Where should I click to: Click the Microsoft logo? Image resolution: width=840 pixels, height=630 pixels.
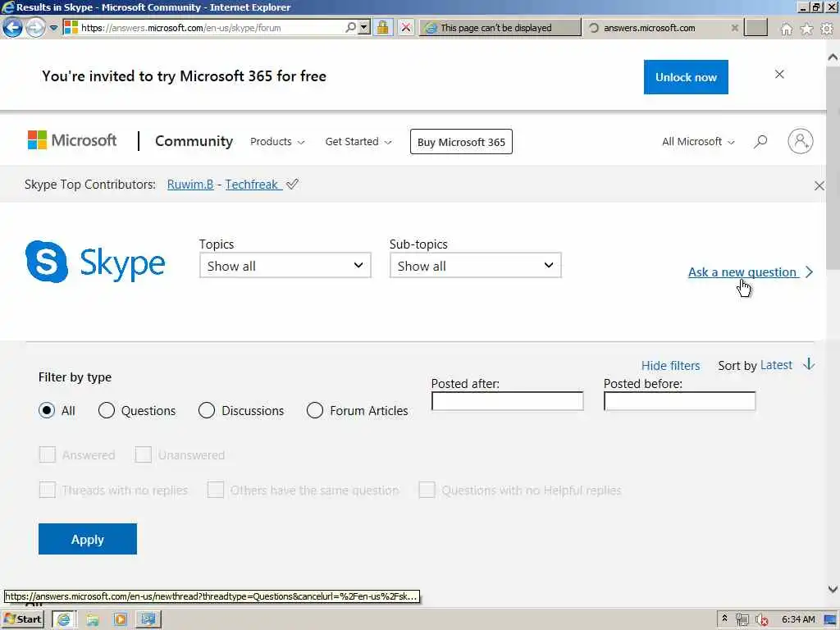pyautogui.click(x=72, y=140)
